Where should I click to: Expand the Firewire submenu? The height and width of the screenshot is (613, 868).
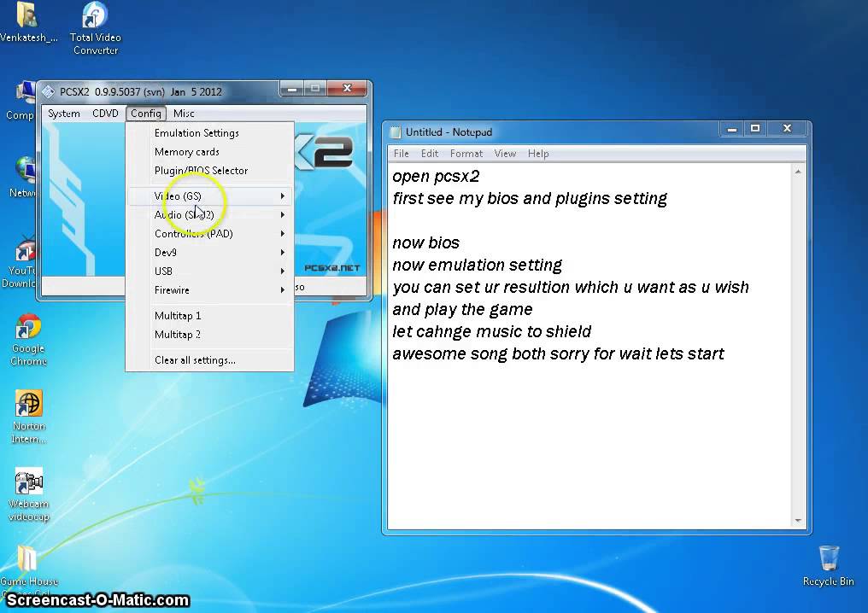[x=210, y=290]
